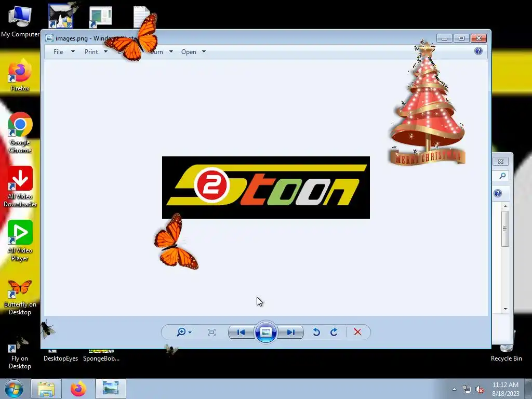
Task: Click the scroll up arrow in background window
Action: 506,206
